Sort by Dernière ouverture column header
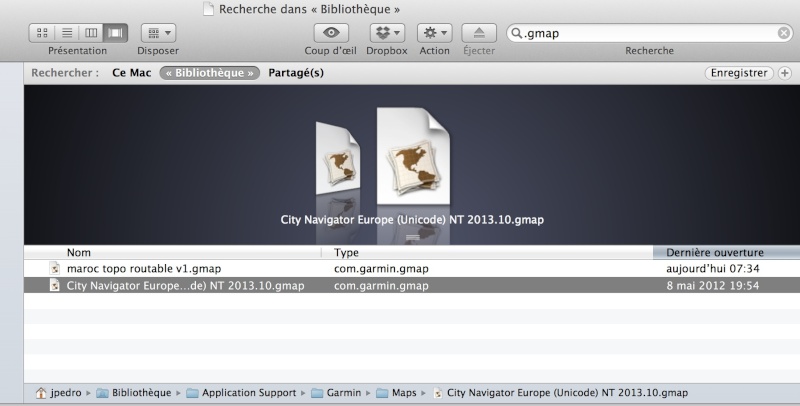The image size is (800, 406). 726,252
